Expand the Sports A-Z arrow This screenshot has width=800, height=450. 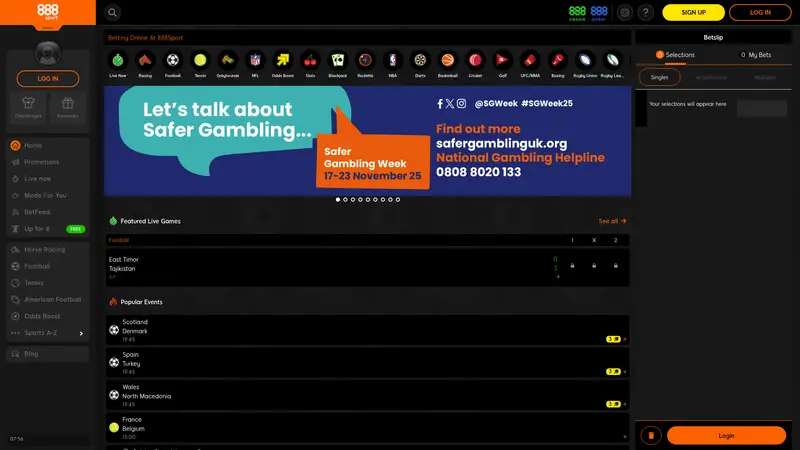[x=81, y=333]
